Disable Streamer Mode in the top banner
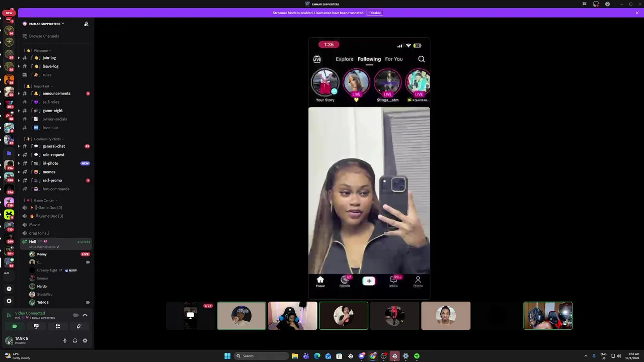 pyautogui.click(x=375, y=13)
